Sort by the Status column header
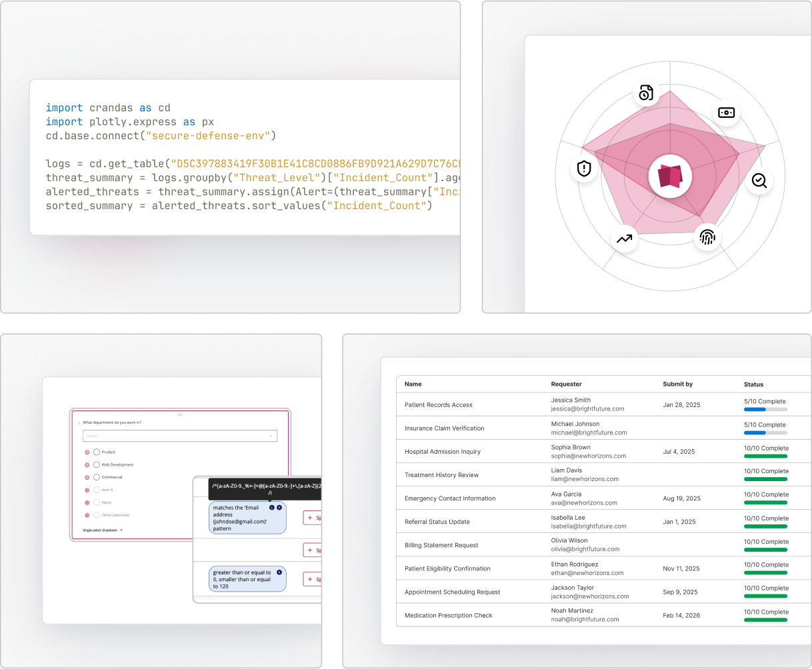 (753, 384)
